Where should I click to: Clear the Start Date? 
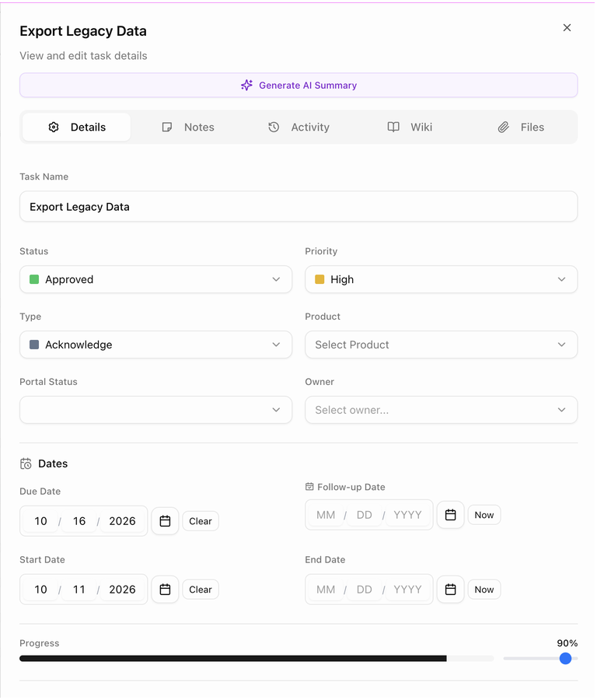(201, 590)
